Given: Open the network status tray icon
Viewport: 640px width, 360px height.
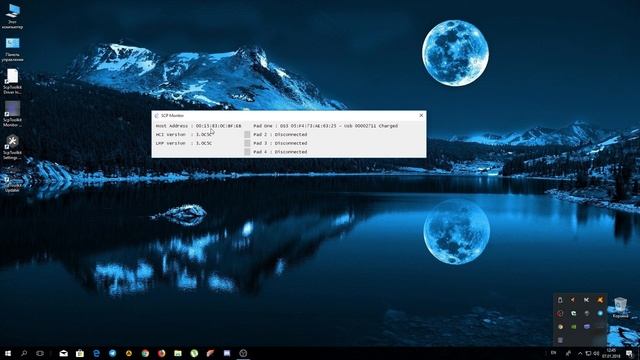Looking at the screenshot, I should (x=588, y=353).
